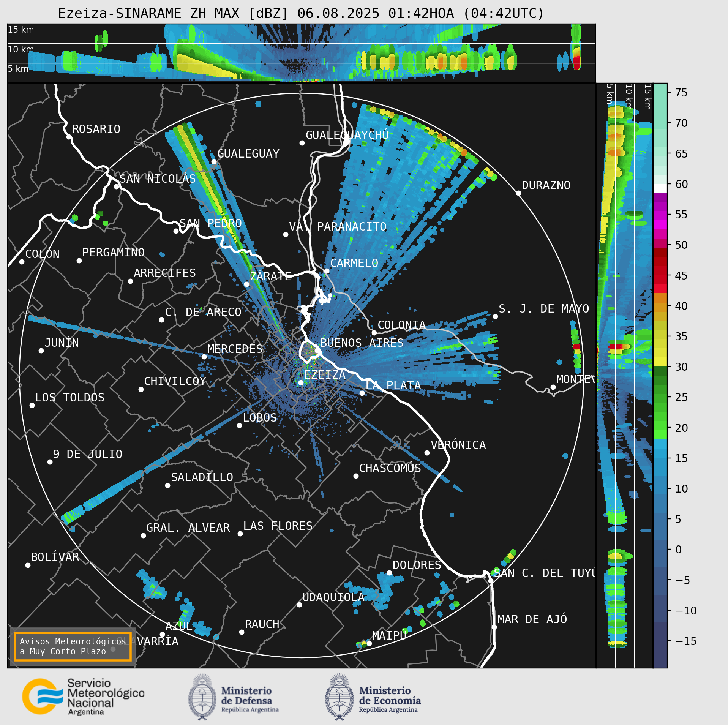This screenshot has height=725, width=728.
Task: Click the DURAZNO city label
Action: [546, 185]
